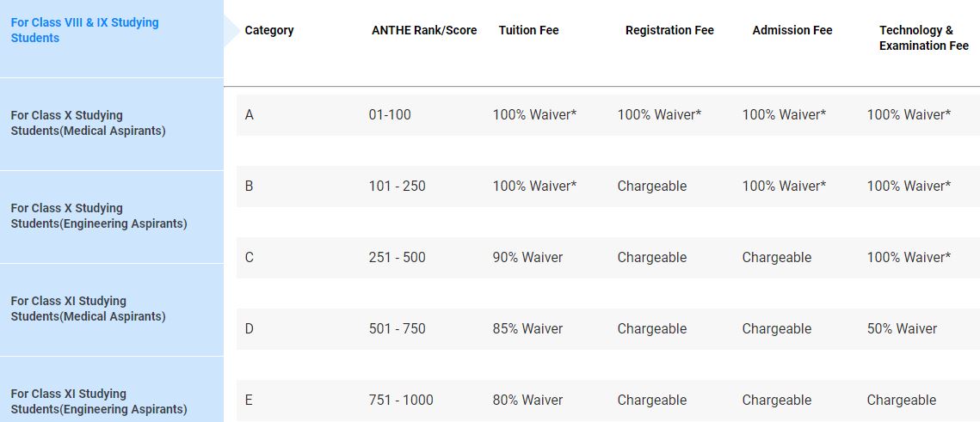The height and width of the screenshot is (422, 980).
Task: Switch to Class XI Studying Students(Medical Aspirants) tab
Action: click(111, 309)
